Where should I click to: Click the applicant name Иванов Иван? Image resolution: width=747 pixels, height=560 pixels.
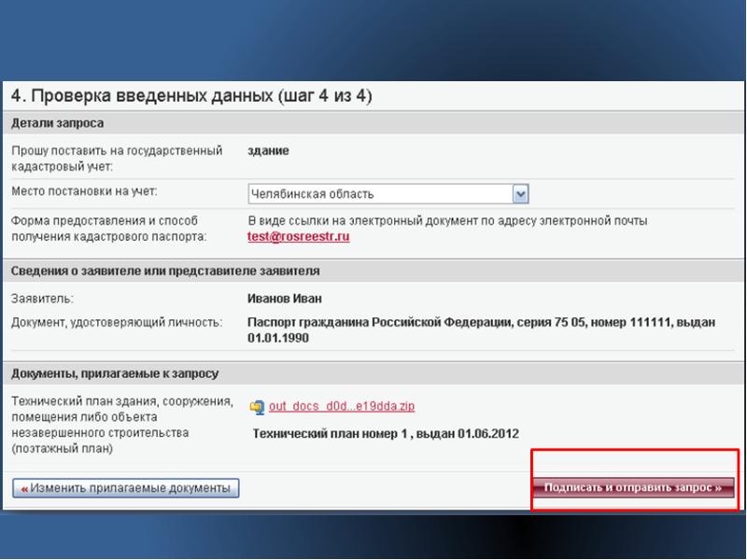tap(284, 299)
